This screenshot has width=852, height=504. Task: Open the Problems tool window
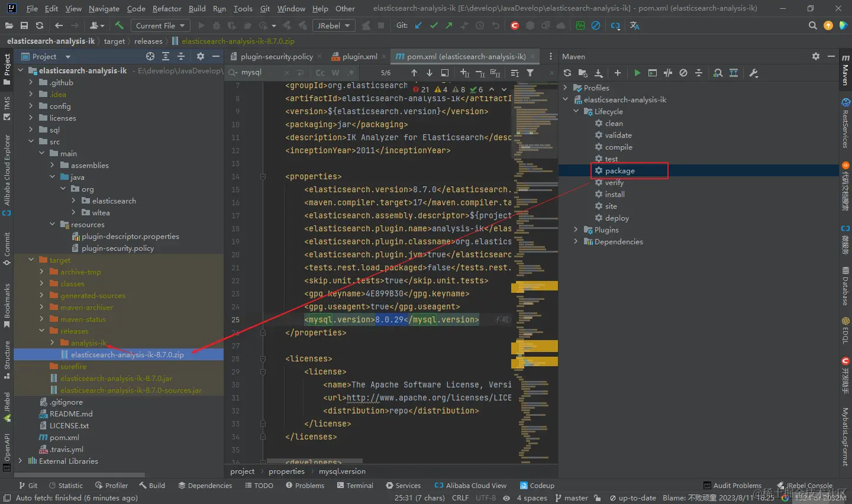pyautogui.click(x=305, y=485)
